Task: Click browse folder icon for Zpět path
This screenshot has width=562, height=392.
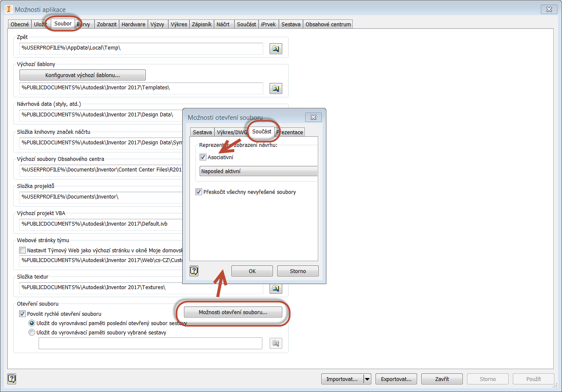Action: point(276,49)
